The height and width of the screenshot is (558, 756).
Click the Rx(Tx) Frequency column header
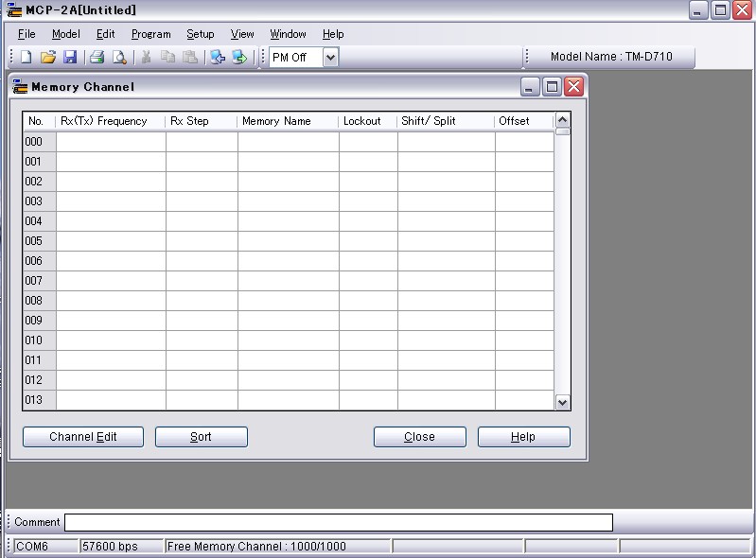click(x=111, y=121)
